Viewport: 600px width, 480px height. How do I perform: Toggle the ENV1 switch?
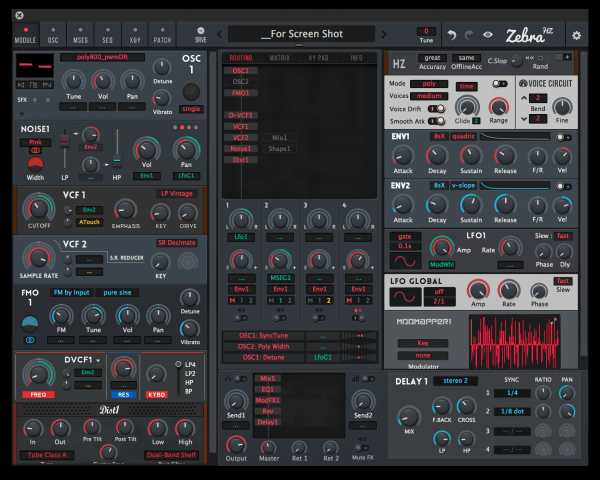tap(564, 137)
